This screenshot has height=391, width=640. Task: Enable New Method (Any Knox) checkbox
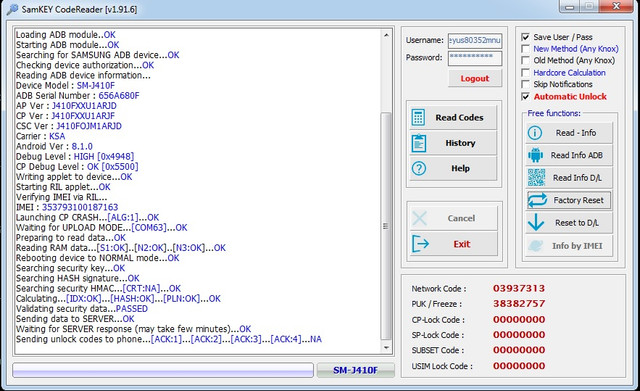click(526, 49)
